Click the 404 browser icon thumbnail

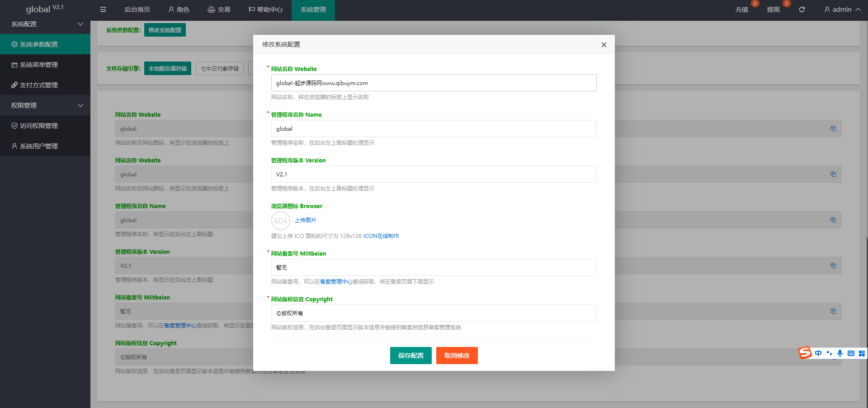[281, 221]
